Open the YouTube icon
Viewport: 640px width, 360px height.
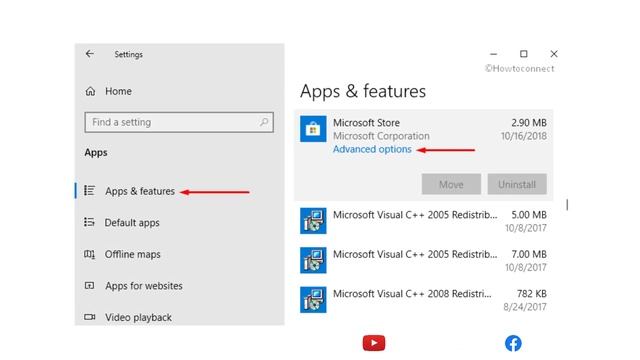point(374,343)
